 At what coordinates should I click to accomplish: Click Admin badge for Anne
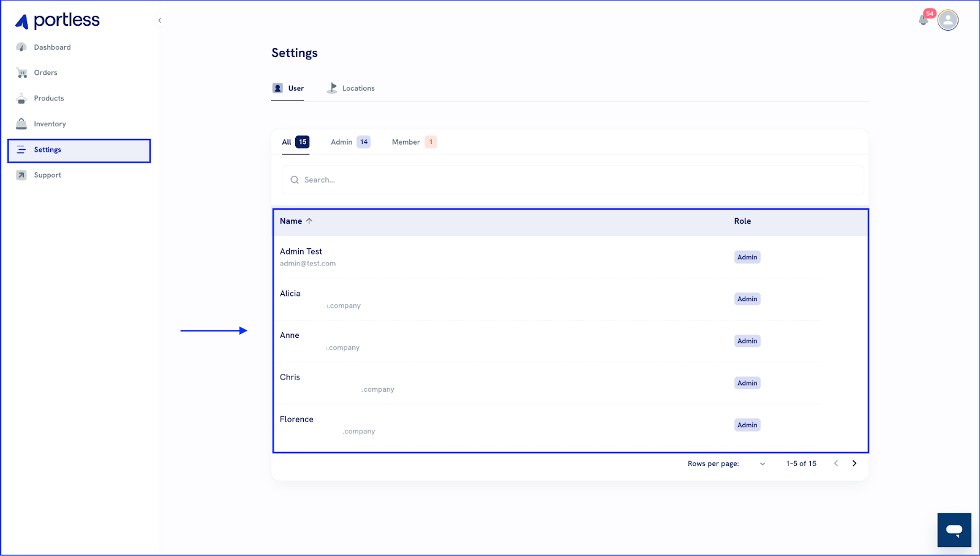tap(747, 341)
